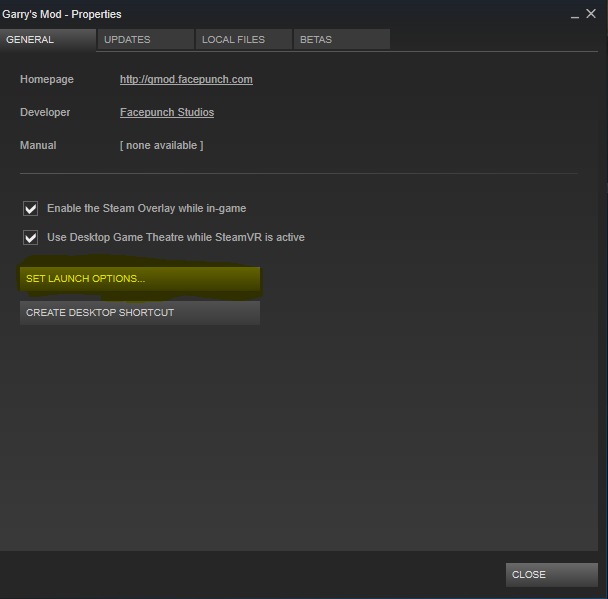Click Set Launch Options button
The width and height of the screenshot is (608, 599).
140,279
